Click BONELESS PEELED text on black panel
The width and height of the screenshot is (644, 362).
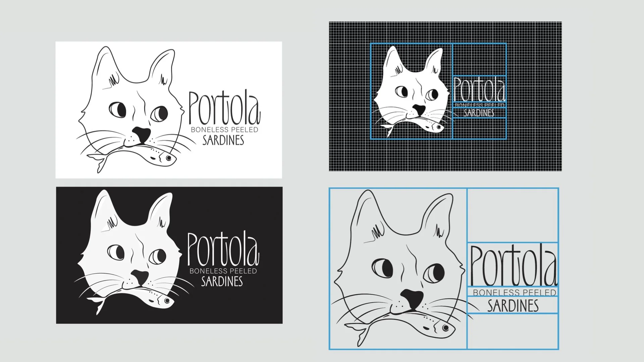[223, 271]
